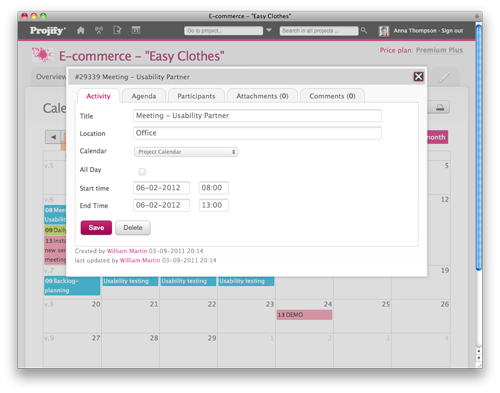Open the Participants tab
Screen dimensions: 500x393
click(196, 96)
